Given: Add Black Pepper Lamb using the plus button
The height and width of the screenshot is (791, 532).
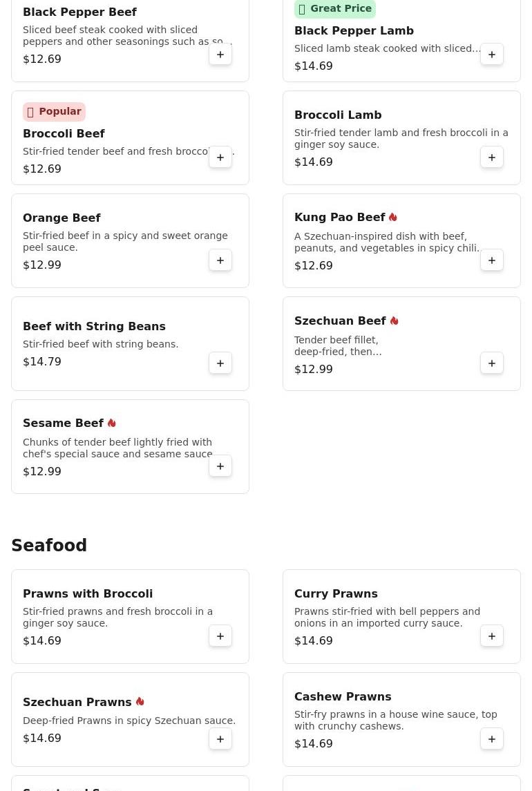Looking at the screenshot, I should (x=492, y=55).
